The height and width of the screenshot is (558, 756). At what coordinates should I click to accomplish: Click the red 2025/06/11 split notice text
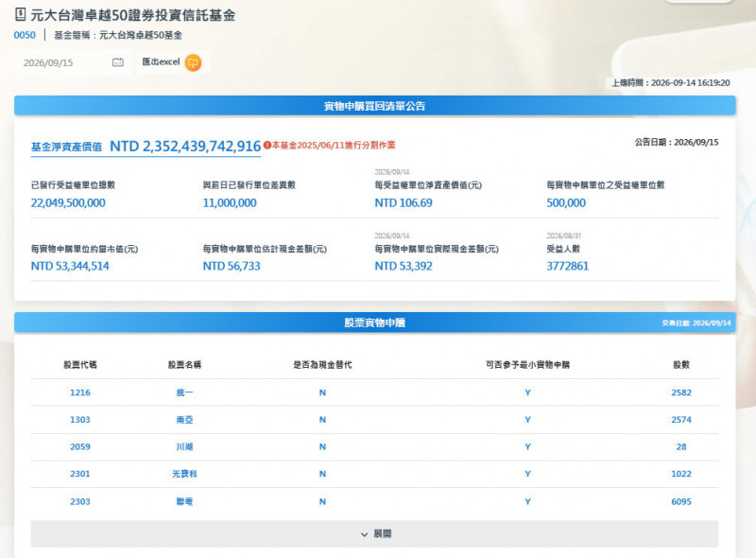pyautogui.click(x=334, y=145)
